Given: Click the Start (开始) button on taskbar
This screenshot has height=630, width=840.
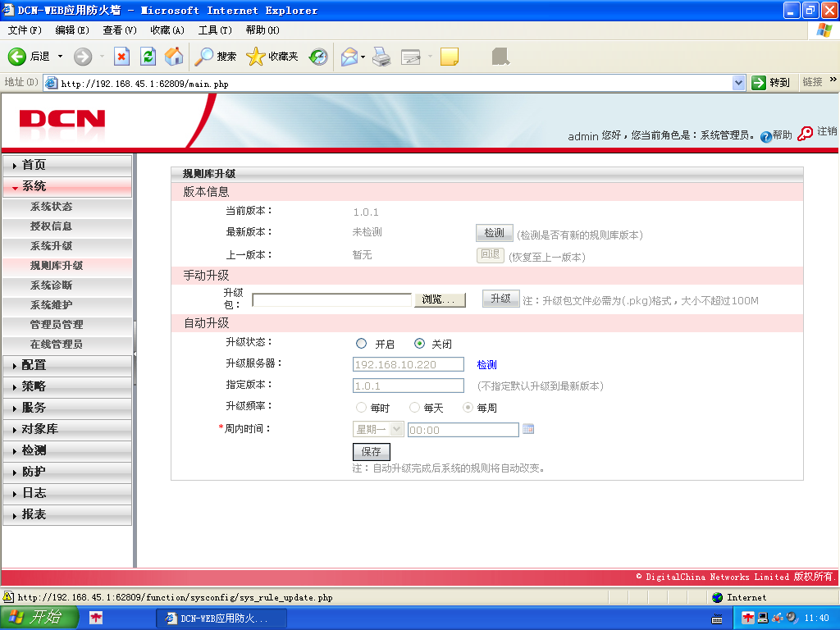Looking at the screenshot, I should coord(39,618).
